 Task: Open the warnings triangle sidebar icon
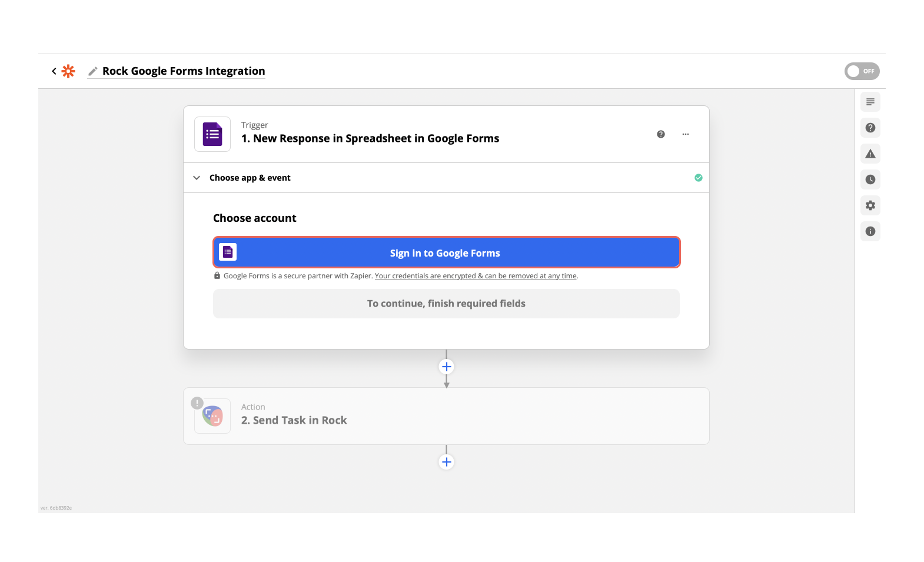[870, 154]
